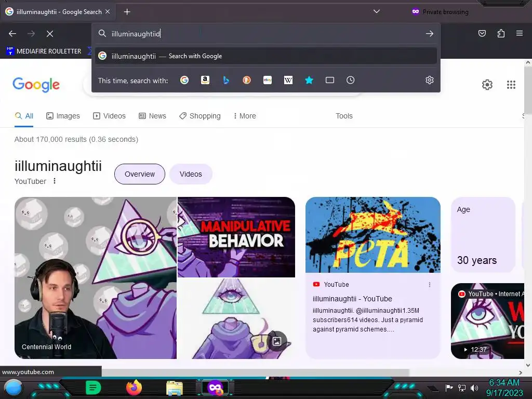The height and width of the screenshot is (399, 532).
Task: Open the three-dot menu beside YouTuber
Action: [x=55, y=181]
